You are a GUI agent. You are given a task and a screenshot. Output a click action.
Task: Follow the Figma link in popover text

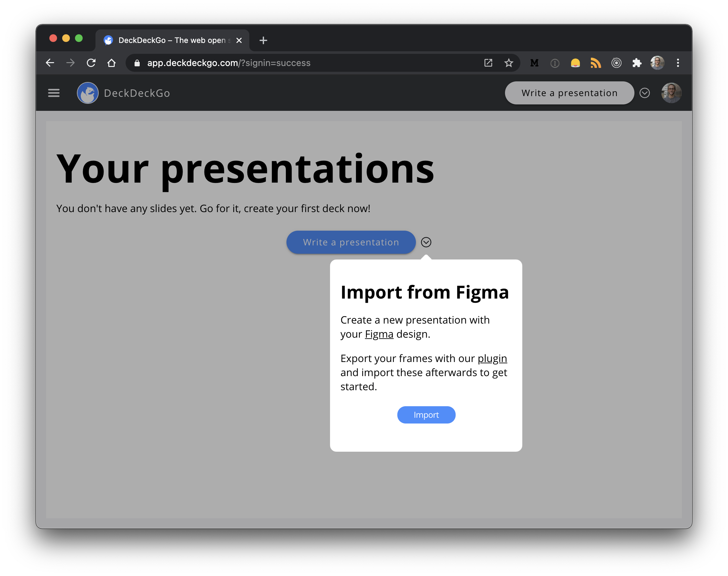379,334
